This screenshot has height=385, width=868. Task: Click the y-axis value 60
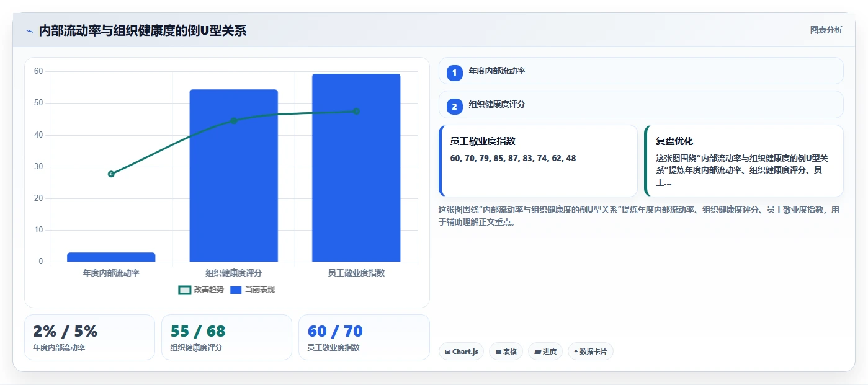38,71
